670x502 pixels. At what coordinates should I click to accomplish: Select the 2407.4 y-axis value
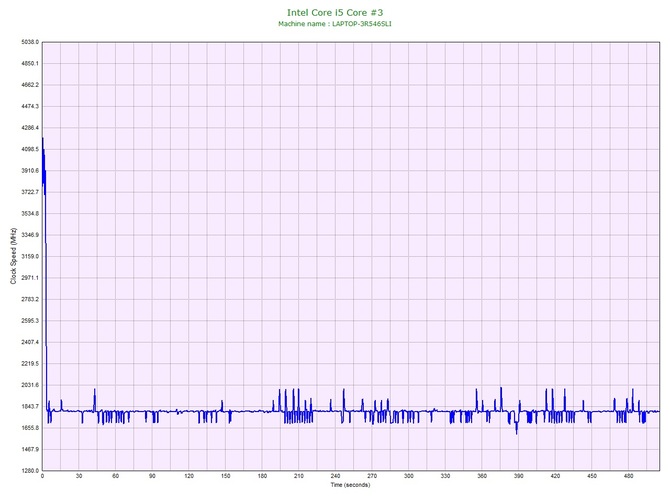pos(30,342)
